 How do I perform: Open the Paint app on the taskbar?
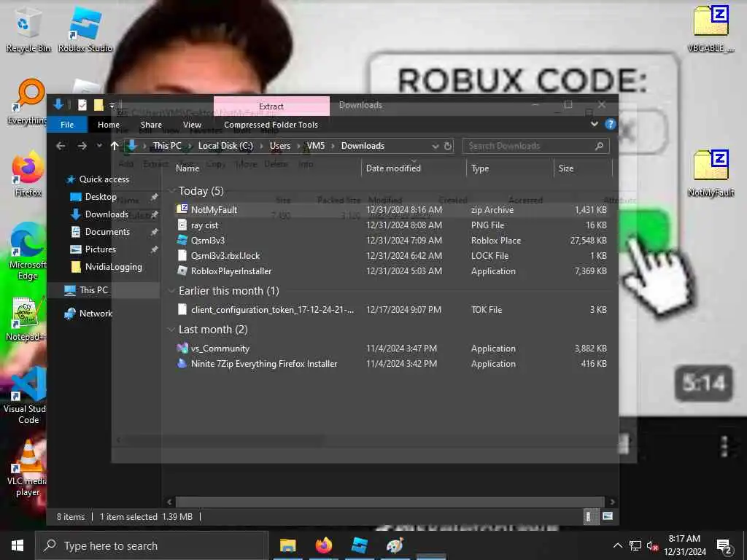click(x=395, y=545)
